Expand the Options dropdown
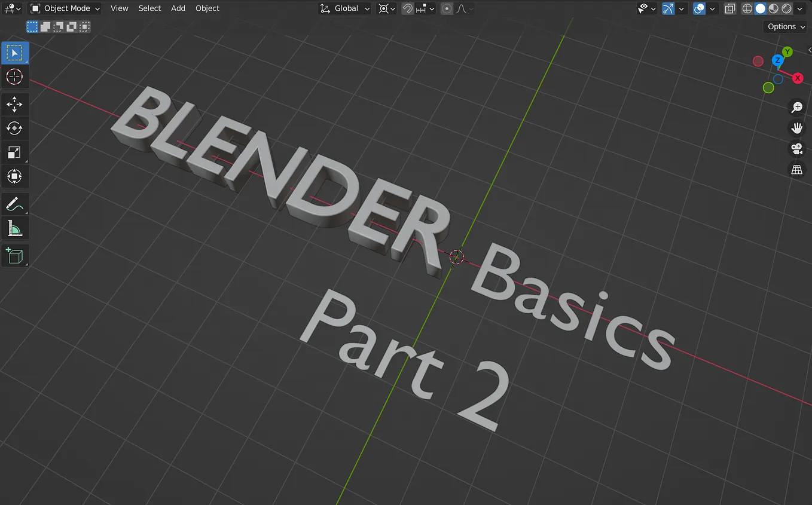The width and height of the screenshot is (812, 505). click(x=784, y=26)
